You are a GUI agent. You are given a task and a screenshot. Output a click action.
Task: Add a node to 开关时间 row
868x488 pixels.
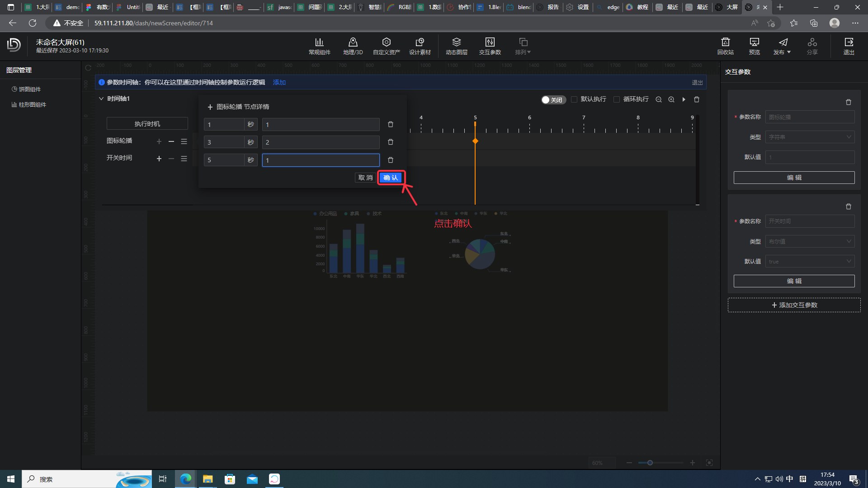coord(159,159)
